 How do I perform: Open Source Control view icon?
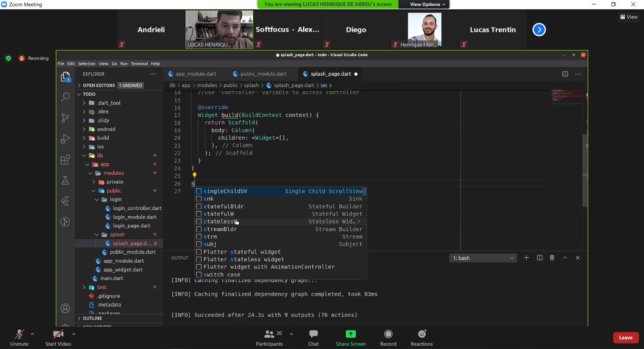(65, 118)
